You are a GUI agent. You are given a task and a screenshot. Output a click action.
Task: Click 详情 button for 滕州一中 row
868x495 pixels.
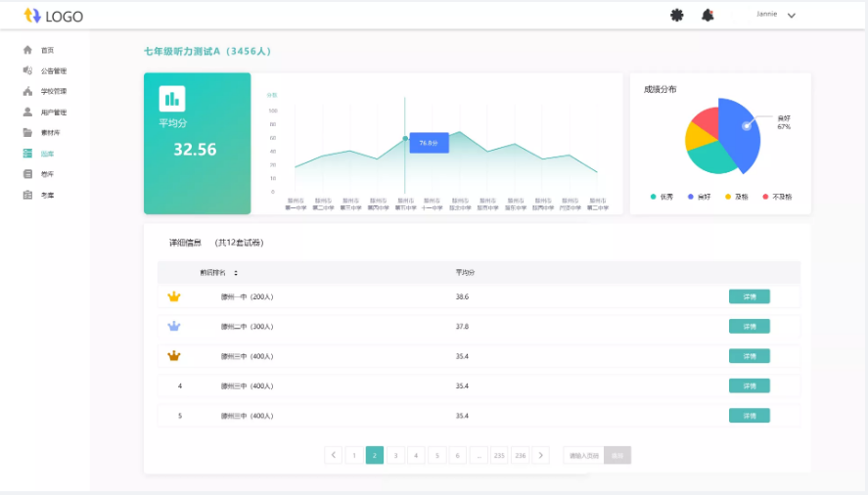749,296
